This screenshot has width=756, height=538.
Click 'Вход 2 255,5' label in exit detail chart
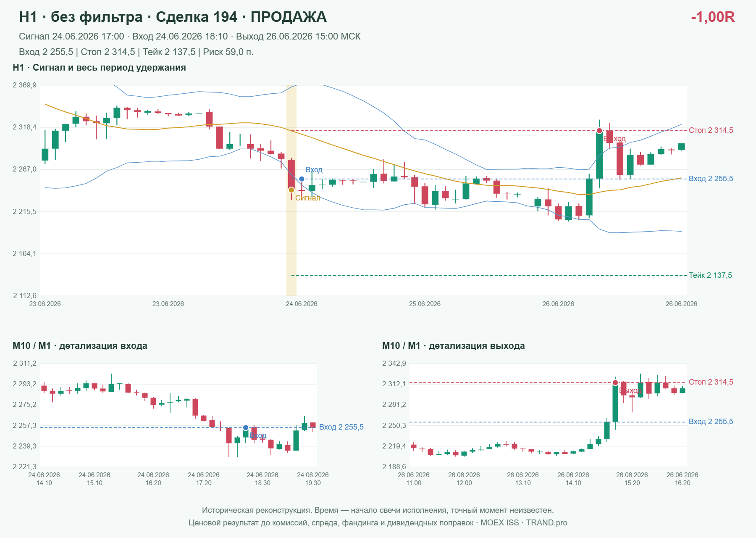point(711,422)
